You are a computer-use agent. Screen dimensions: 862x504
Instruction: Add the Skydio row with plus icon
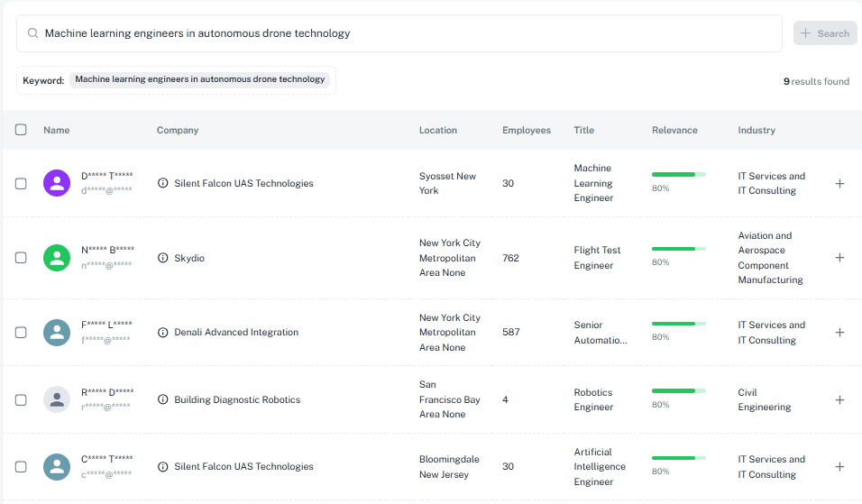click(x=839, y=258)
